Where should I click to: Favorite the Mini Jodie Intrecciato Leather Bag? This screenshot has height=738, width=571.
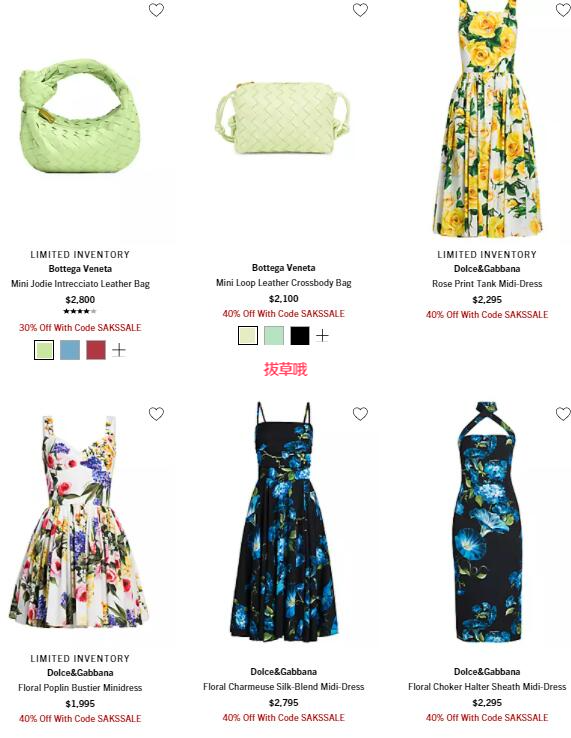coord(156,10)
